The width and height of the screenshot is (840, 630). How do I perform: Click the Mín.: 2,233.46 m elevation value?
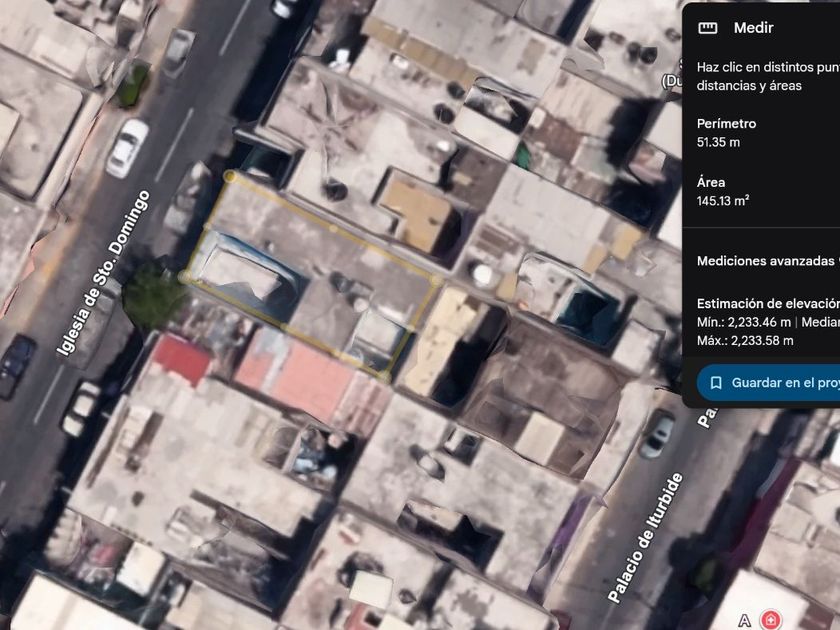[744, 322]
